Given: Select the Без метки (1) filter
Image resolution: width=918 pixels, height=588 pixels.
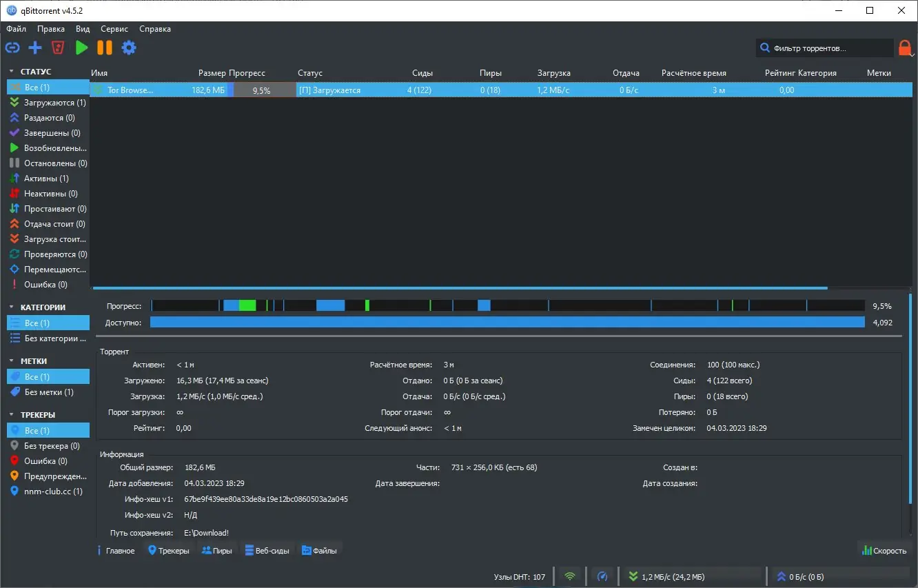Looking at the screenshot, I should click(48, 392).
